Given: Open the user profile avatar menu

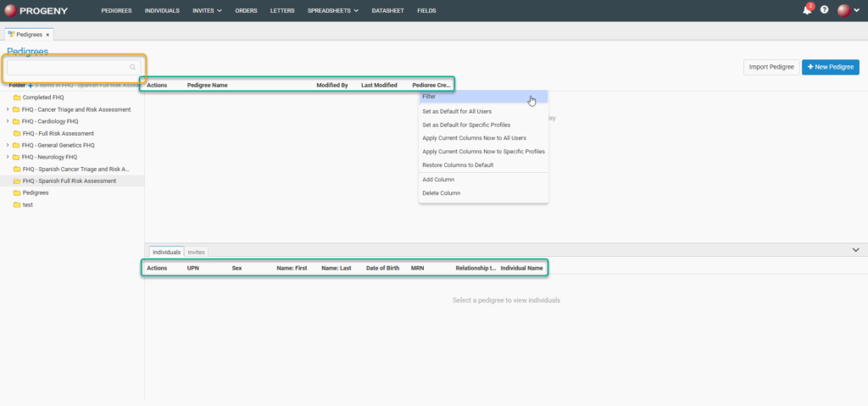Looking at the screenshot, I should pyautogui.click(x=844, y=10).
